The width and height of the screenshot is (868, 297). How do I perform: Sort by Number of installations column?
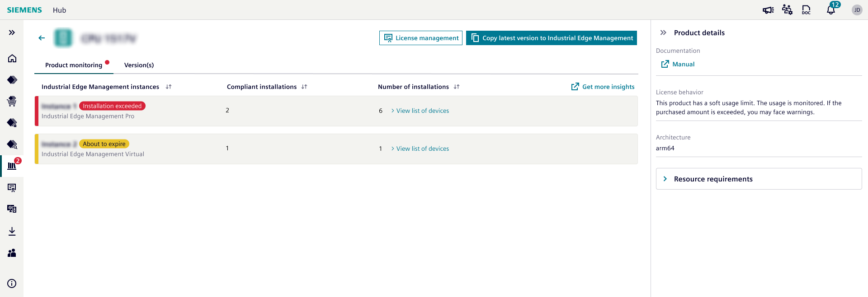(457, 87)
